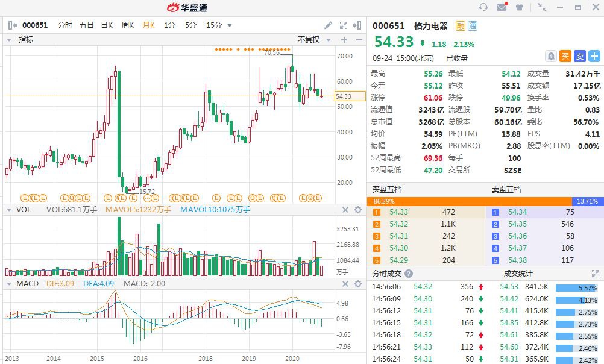Click the blue 卖 sell button
The height and width of the screenshot is (364, 604).
click(580, 56)
